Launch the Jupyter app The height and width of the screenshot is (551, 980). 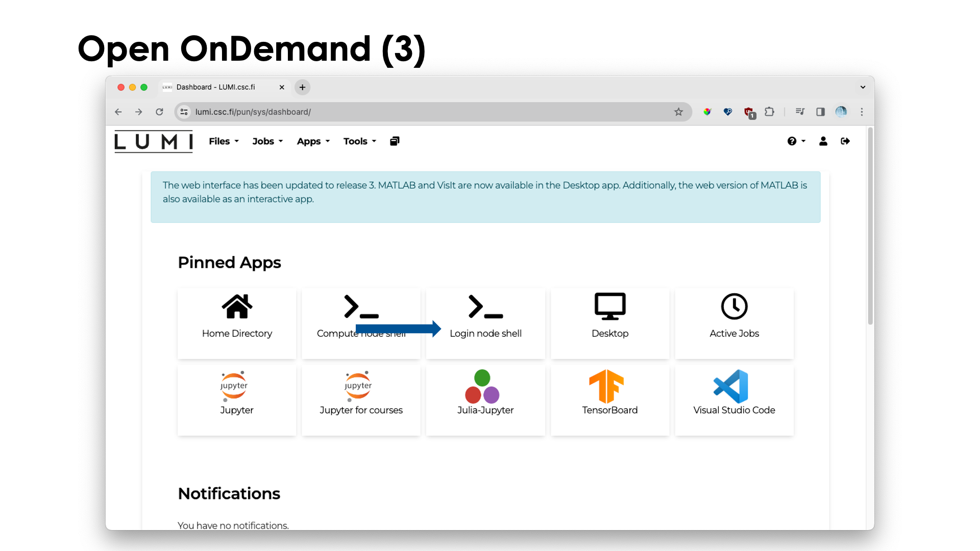tap(237, 400)
